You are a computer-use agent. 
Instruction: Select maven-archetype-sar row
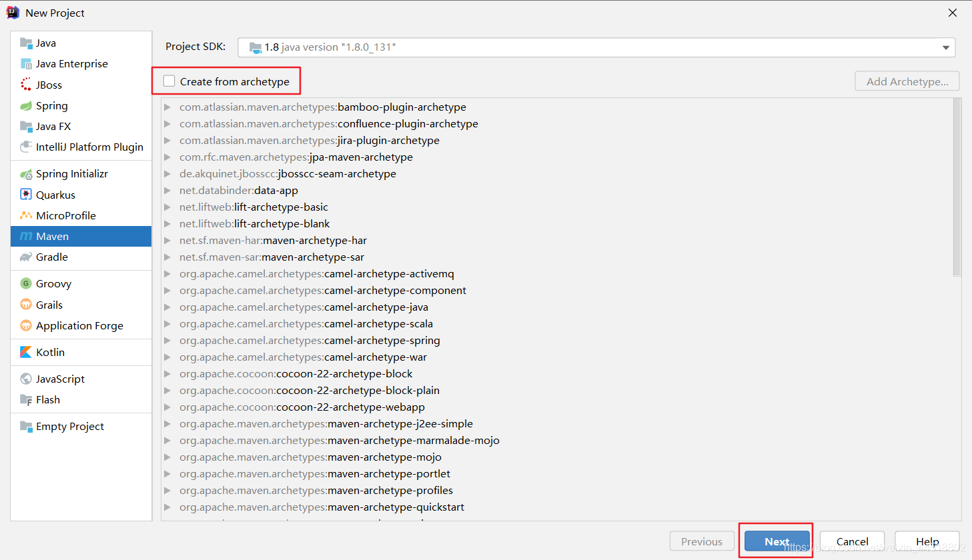pos(558,257)
